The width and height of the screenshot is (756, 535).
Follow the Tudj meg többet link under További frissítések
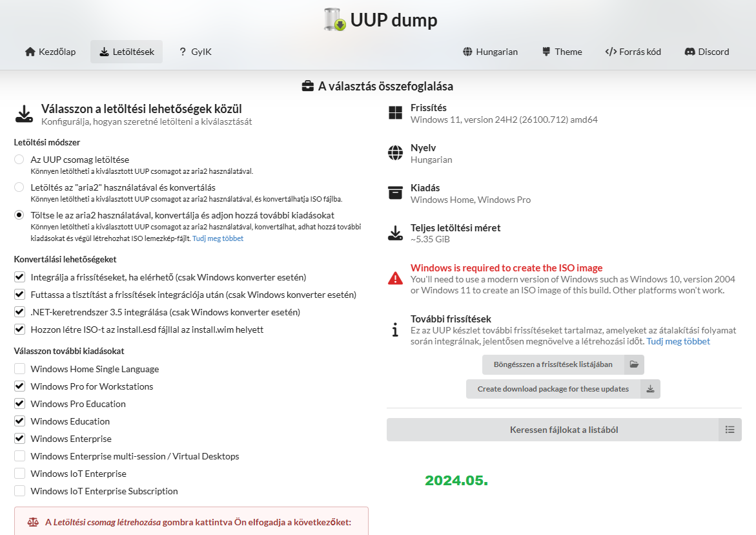click(x=678, y=341)
